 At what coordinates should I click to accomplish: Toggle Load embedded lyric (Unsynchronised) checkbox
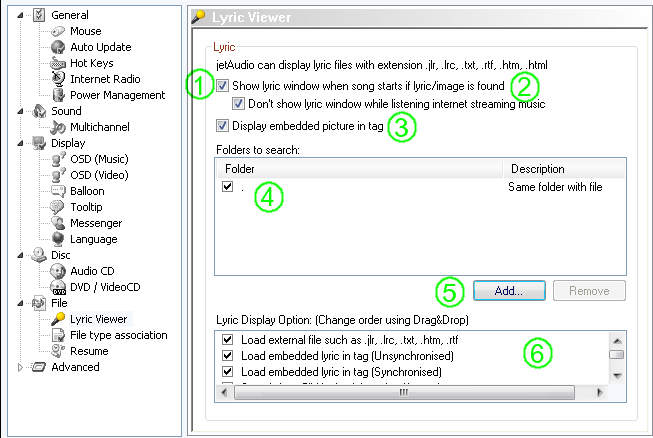pyautogui.click(x=227, y=356)
